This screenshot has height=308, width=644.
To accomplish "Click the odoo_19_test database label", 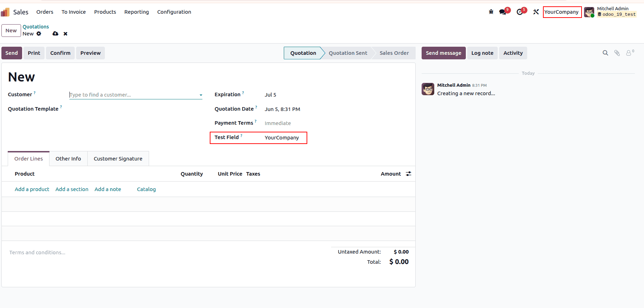I will (617, 14).
